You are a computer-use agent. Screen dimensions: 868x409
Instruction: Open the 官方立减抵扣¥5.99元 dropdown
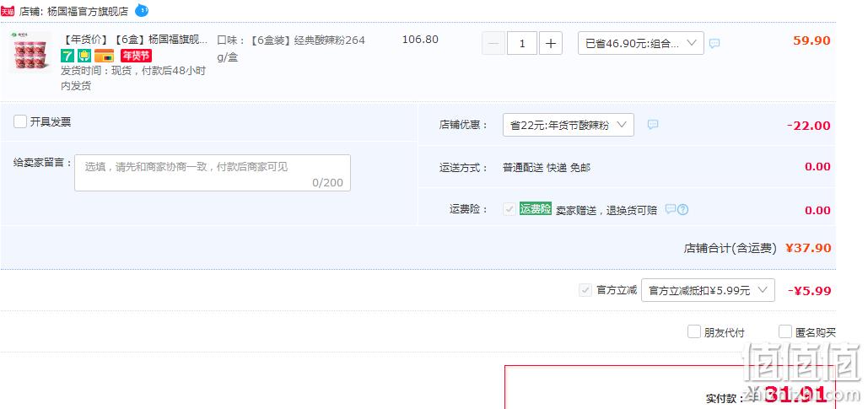pos(708,290)
